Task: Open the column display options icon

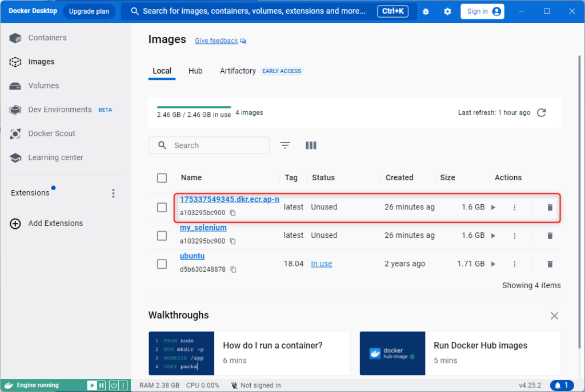Action: click(x=311, y=146)
